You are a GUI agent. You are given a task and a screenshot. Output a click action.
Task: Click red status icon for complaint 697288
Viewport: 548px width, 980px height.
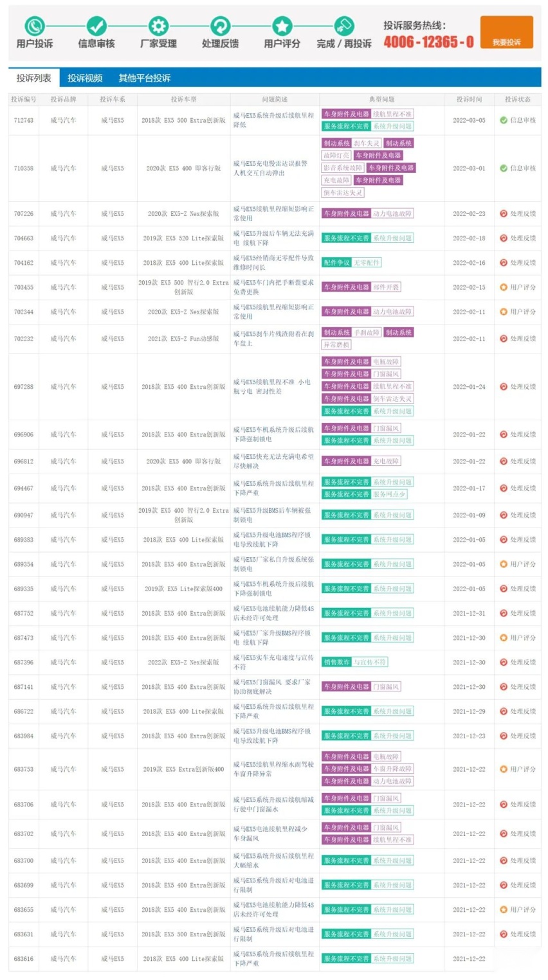click(504, 387)
